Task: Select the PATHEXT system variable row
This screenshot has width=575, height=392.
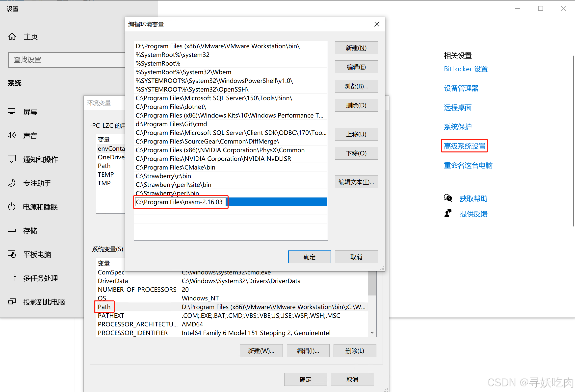Action: [x=232, y=316]
